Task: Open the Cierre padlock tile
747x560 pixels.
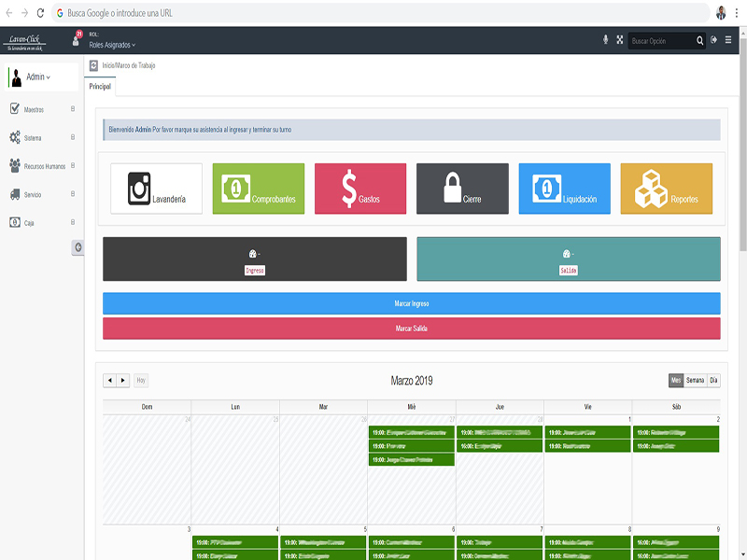Action: [x=462, y=189]
